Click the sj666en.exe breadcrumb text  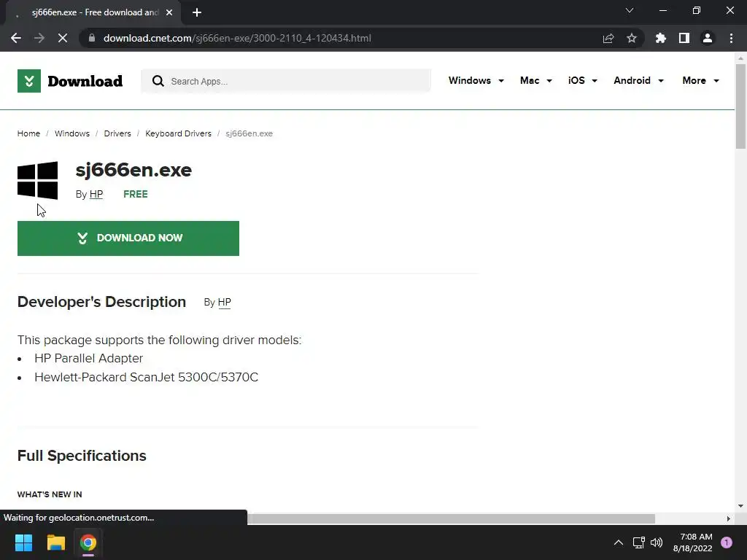(249, 133)
